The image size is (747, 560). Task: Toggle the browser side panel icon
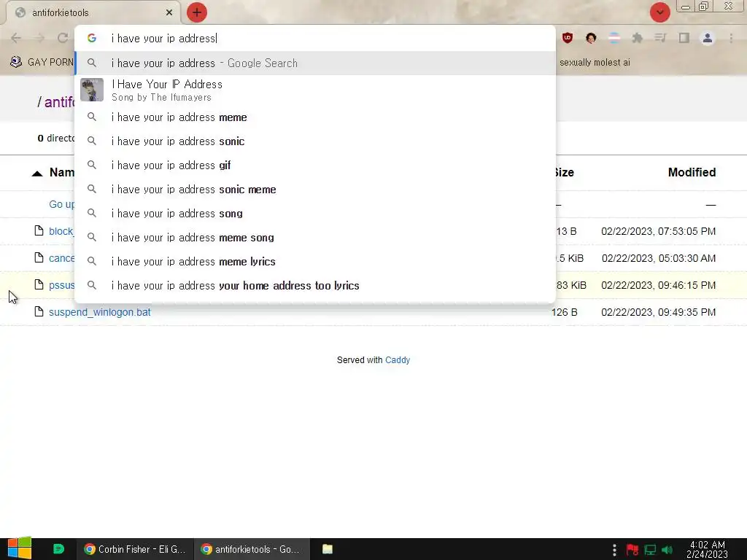(684, 38)
